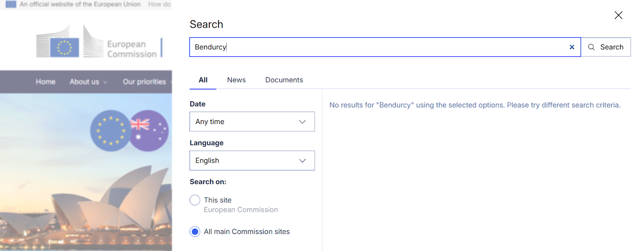Open Our priorities navigation item
This screenshot has height=251, width=644.
click(144, 82)
